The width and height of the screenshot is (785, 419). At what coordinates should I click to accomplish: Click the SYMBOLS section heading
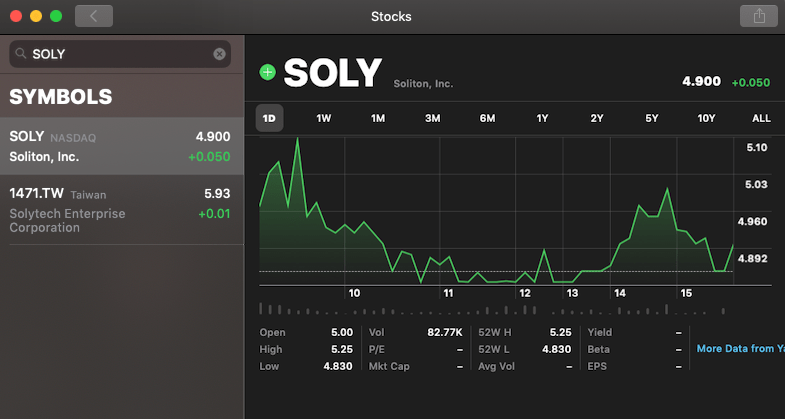[x=61, y=97]
